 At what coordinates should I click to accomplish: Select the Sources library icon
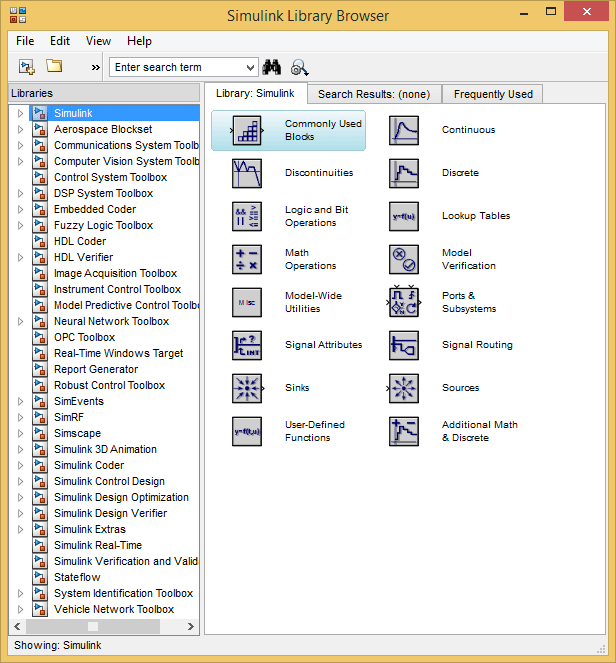pyautogui.click(x=404, y=388)
